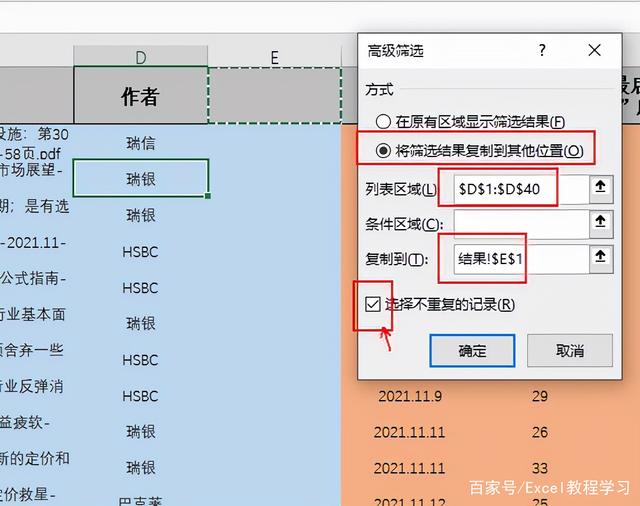Click the cell showing value 26
Screen dimensions: 640x506
tap(540, 432)
